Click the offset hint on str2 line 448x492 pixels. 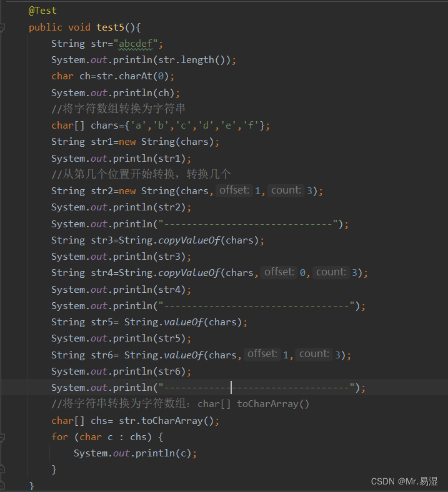234,190
